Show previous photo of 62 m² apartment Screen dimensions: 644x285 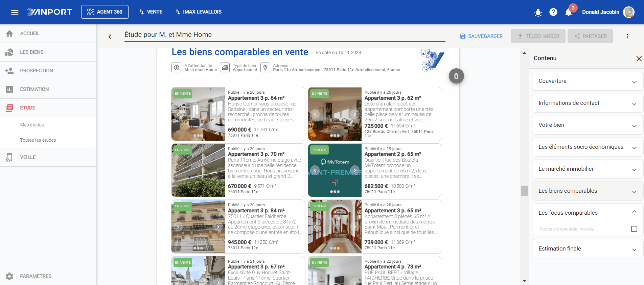coord(315,114)
